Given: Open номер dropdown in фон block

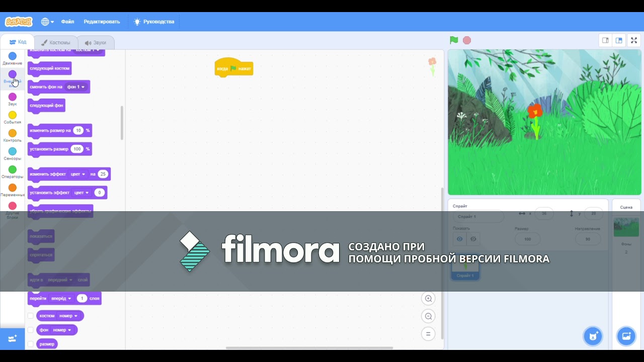Looking at the screenshot, I should pyautogui.click(x=62, y=330).
